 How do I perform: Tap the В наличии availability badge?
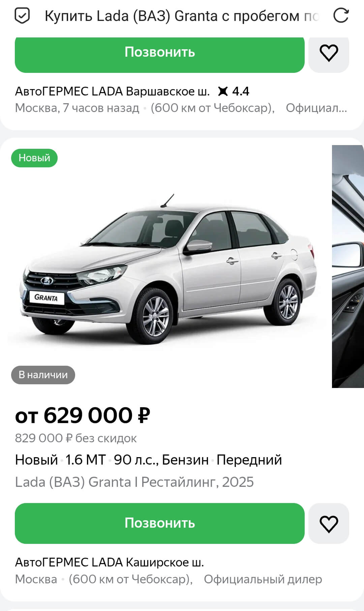(43, 375)
